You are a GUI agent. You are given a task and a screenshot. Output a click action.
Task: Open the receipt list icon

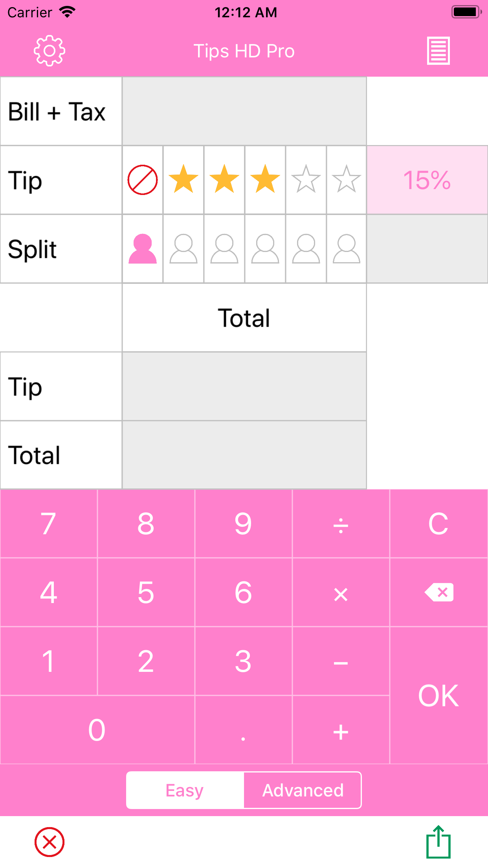(x=438, y=51)
